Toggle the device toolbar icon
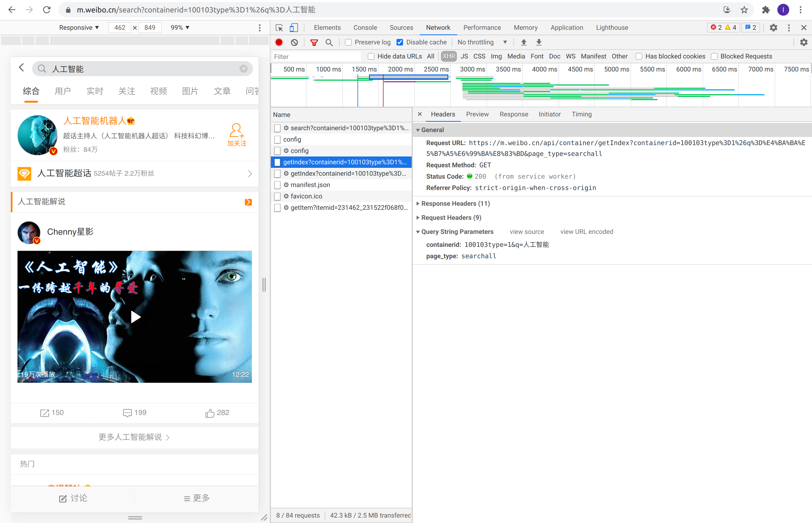 coord(294,28)
